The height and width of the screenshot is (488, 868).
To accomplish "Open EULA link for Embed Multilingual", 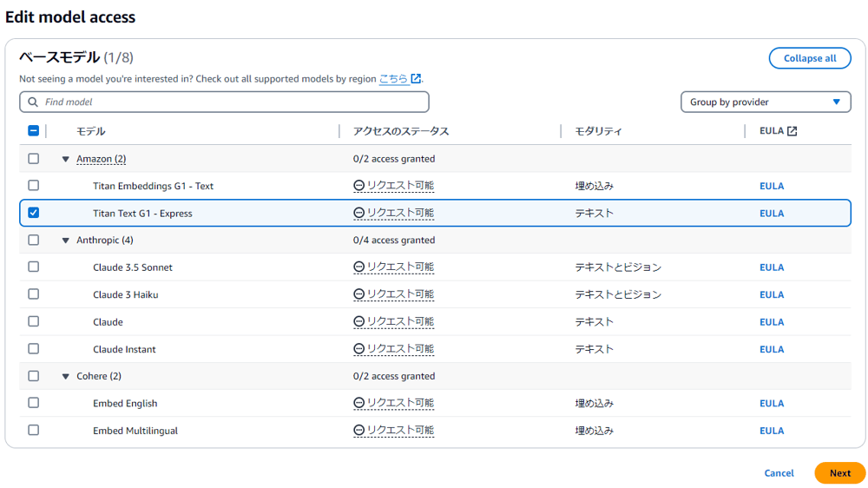I will click(772, 431).
